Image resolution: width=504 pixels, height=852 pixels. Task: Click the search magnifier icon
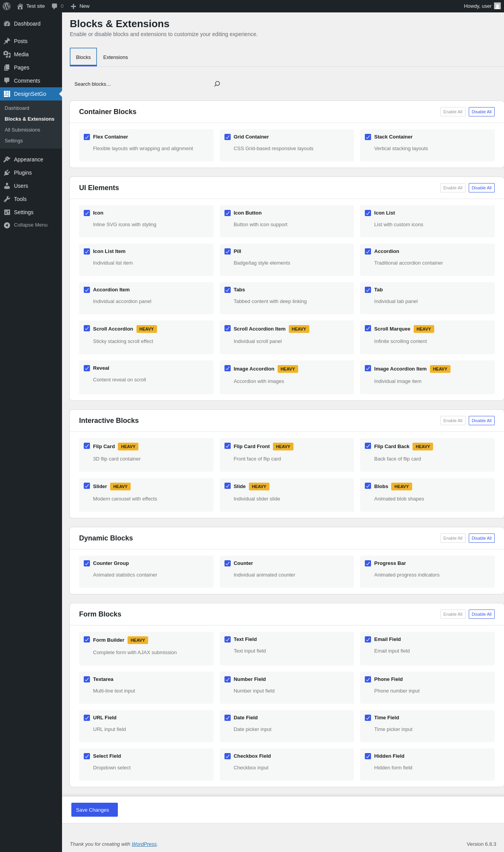pos(217,84)
